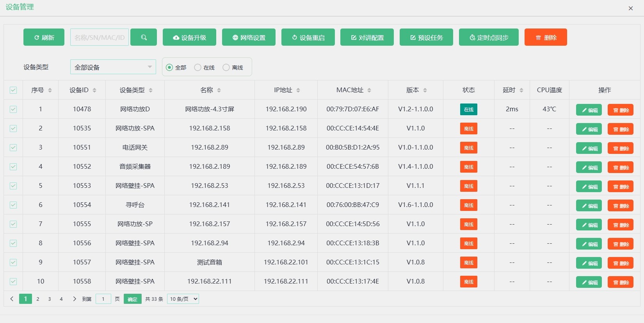This screenshot has width=644, height=323.
Task: Click the refresh 刷新 button
Action: [x=44, y=37]
